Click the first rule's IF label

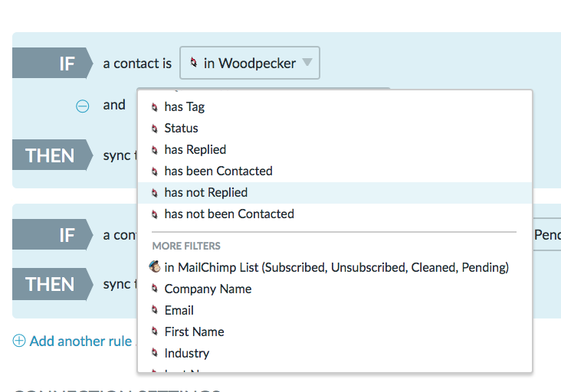pyautogui.click(x=52, y=63)
